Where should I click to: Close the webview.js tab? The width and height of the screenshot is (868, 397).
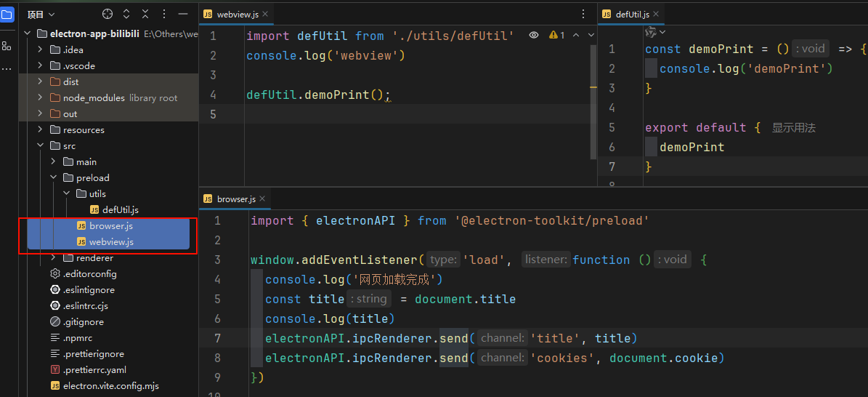click(x=264, y=14)
